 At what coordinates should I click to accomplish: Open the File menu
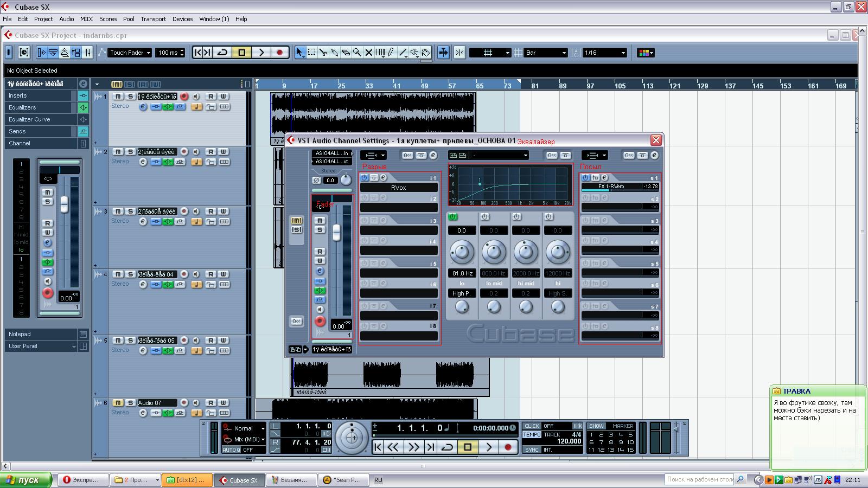[x=7, y=19]
